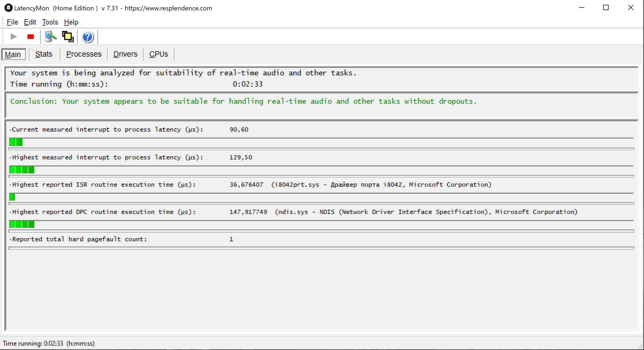Click the i8042prt.sys driver description text
Viewport: 644px width, 350px height.
(x=381, y=185)
